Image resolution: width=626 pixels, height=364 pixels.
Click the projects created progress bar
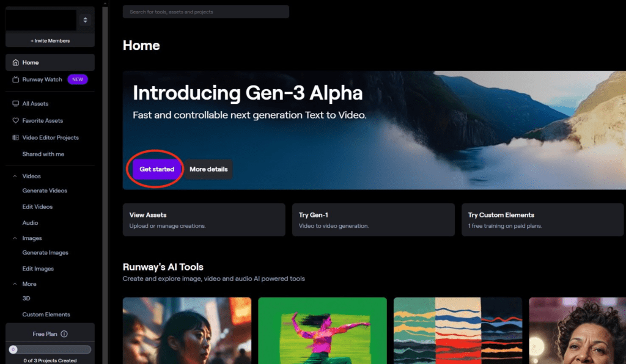coord(50,349)
